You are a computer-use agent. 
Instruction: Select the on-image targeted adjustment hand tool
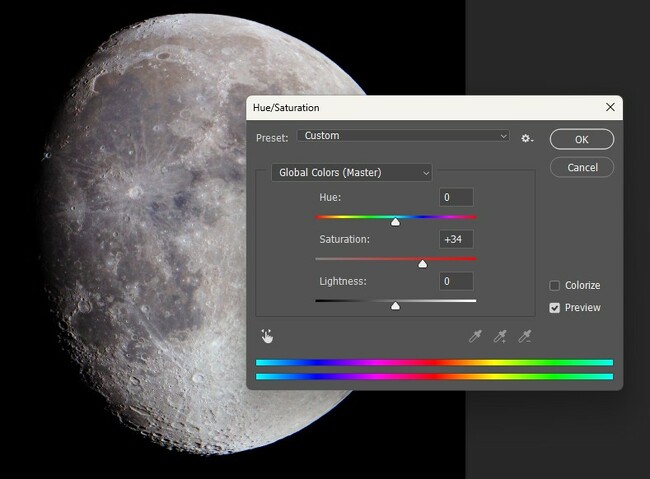(267, 336)
